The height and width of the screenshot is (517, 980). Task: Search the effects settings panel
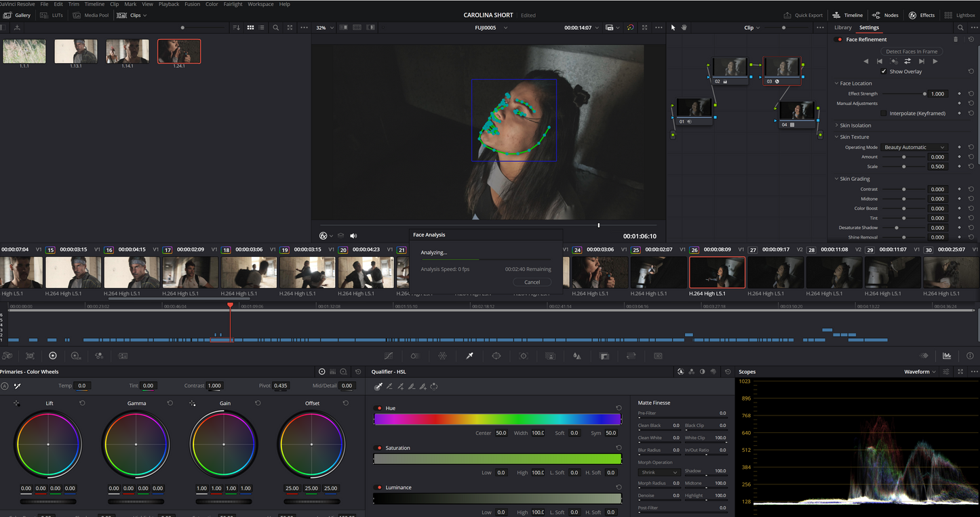960,28
